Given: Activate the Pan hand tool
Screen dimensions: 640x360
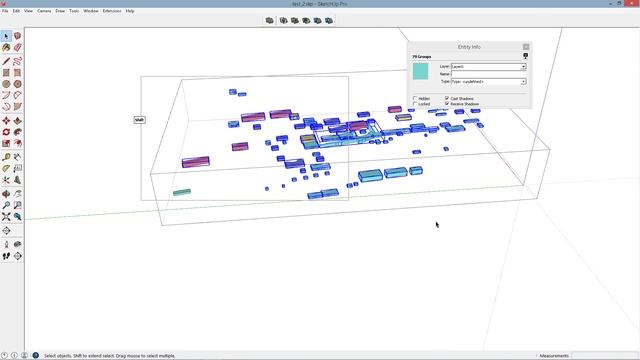Looking at the screenshot, I should (18, 194).
